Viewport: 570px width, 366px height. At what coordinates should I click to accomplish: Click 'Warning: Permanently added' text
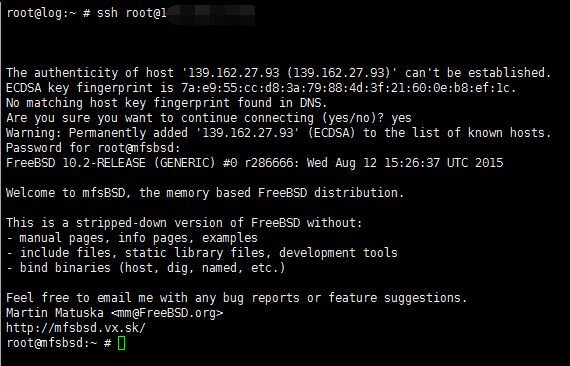97,133
